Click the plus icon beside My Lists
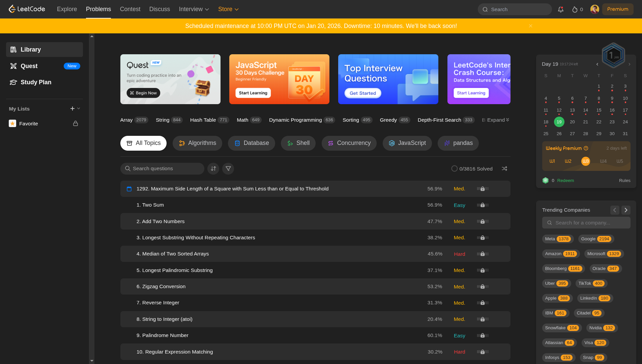Viewport: 642px width, 364px height. point(72,109)
